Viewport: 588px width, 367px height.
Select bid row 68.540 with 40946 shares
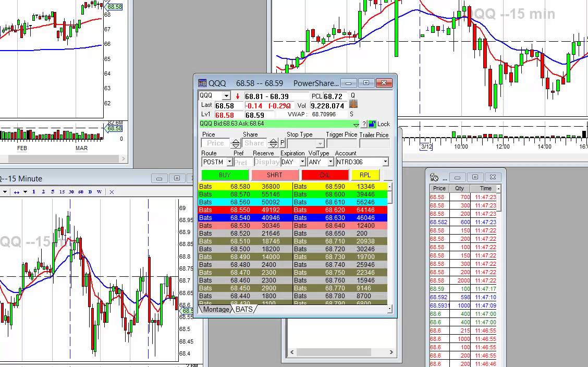pos(245,218)
